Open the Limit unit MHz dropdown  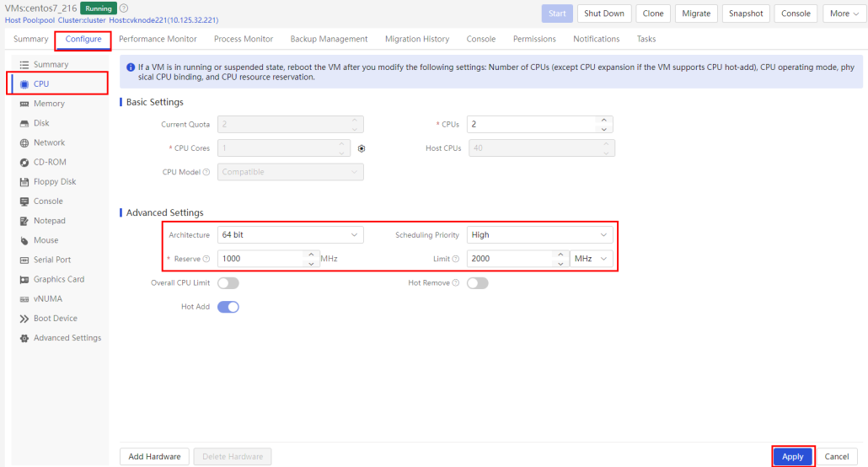point(592,259)
